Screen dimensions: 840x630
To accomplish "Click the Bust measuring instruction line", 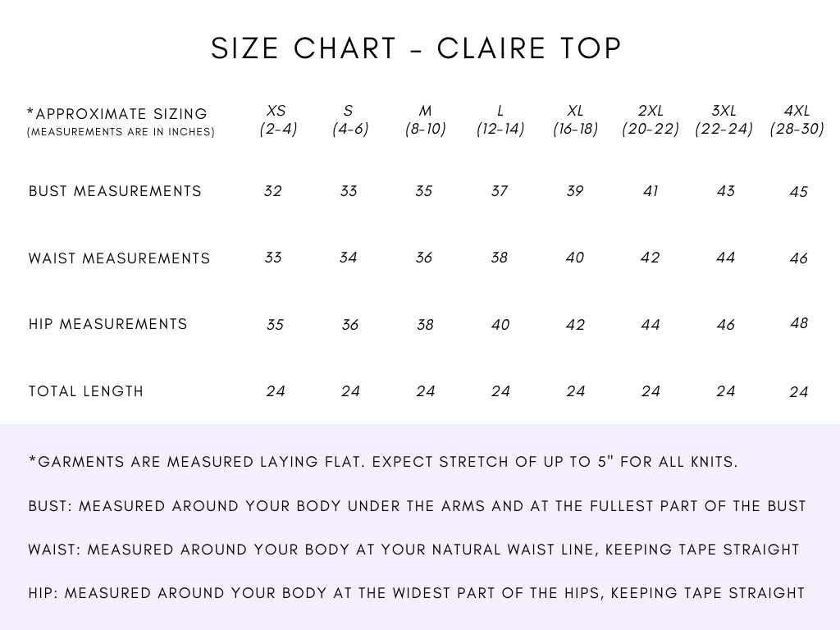I will (418, 506).
